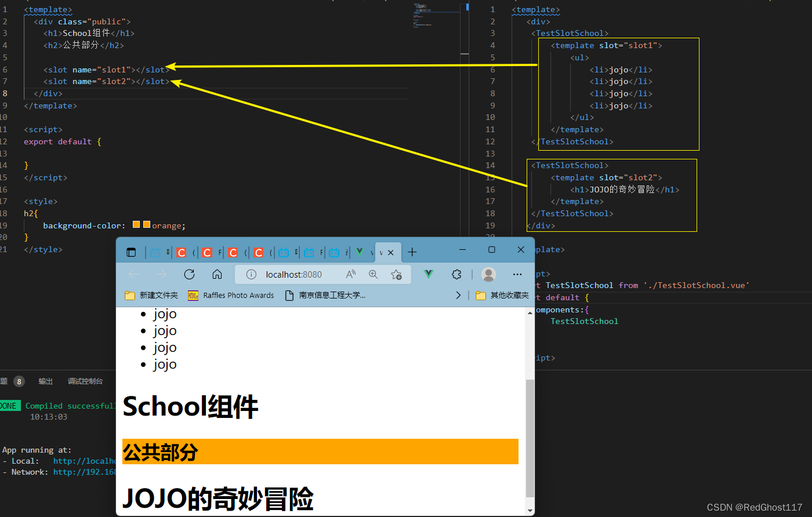Click the browser page scrollbar up arrow

pyautogui.click(x=530, y=313)
